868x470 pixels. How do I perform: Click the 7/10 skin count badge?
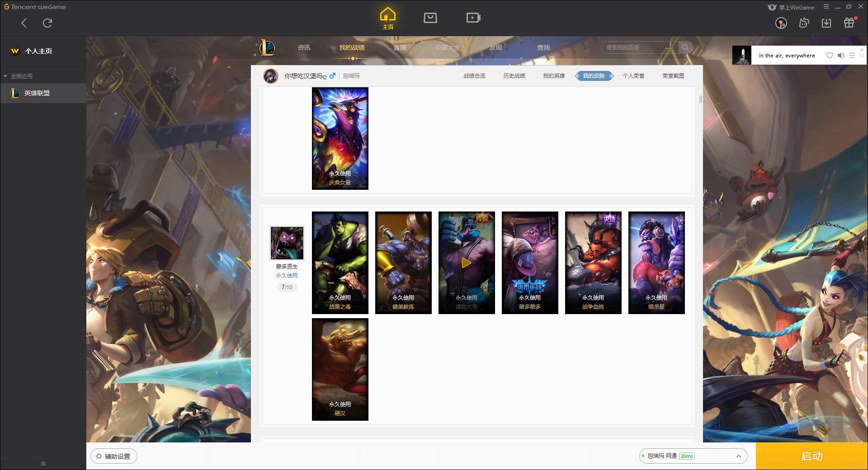click(287, 287)
